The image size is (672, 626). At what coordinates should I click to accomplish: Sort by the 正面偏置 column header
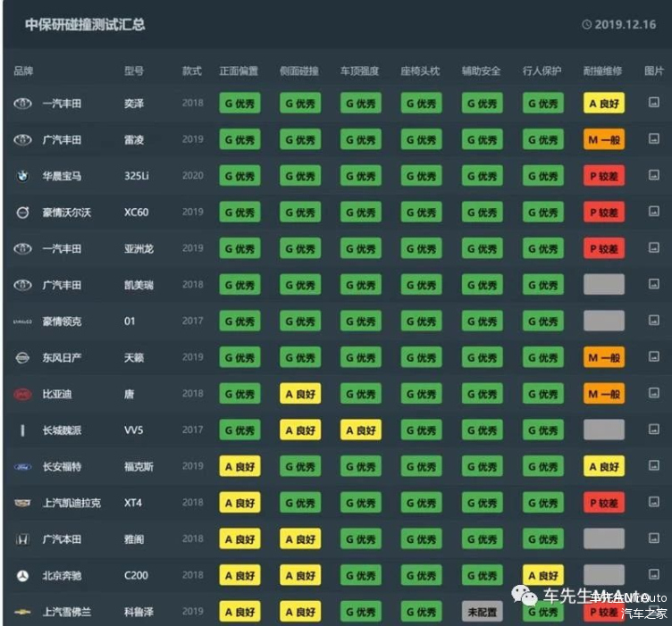tap(239, 71)
